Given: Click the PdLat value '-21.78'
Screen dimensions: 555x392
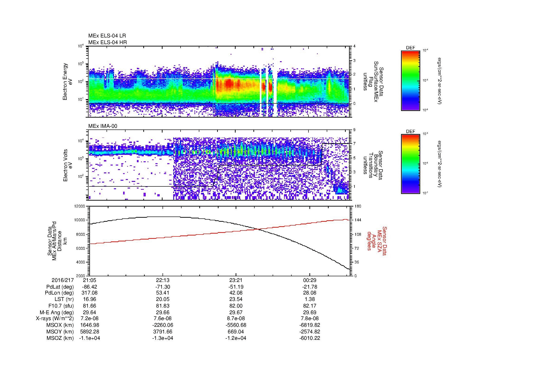Looking at the screenshot, I should (310, 287).
